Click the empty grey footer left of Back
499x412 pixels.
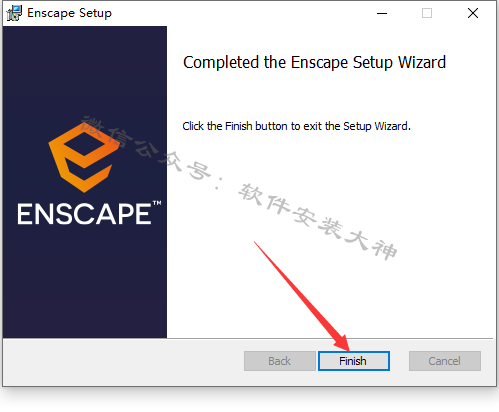pos(123,362)
